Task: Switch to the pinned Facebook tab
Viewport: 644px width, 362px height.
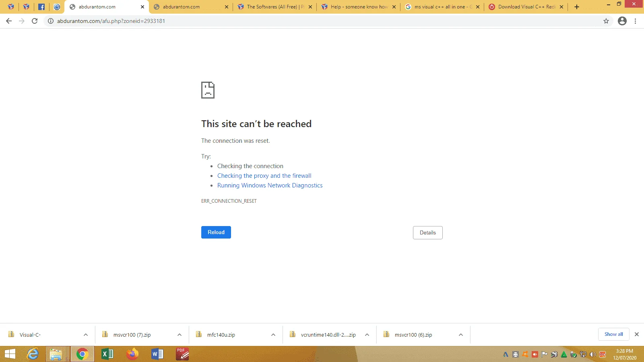Action: tap(41, 7)
